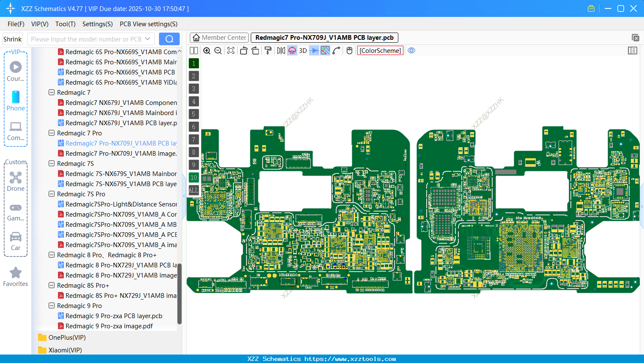Open the PCB View settings(S) menu
644x363 pixels.
[148, 24]
